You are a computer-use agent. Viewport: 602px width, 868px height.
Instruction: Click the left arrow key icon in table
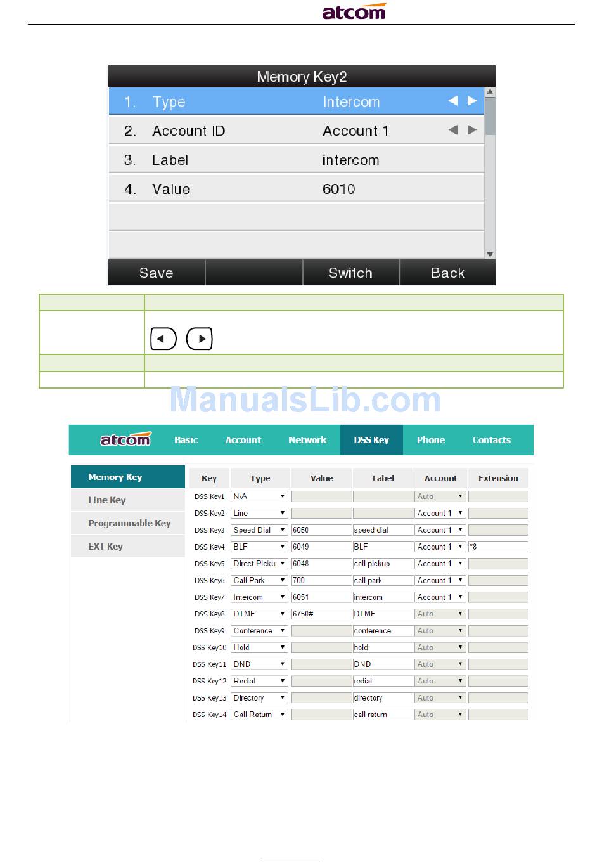point(163,339)
